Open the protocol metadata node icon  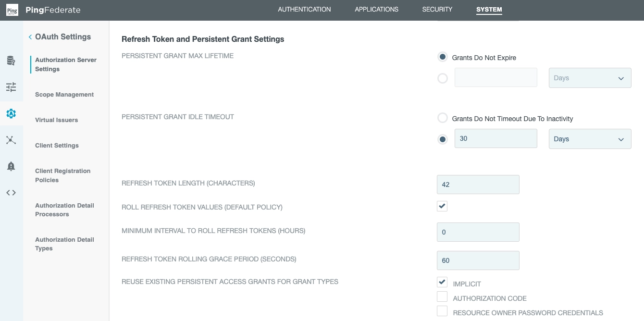[x=12, y=140]
